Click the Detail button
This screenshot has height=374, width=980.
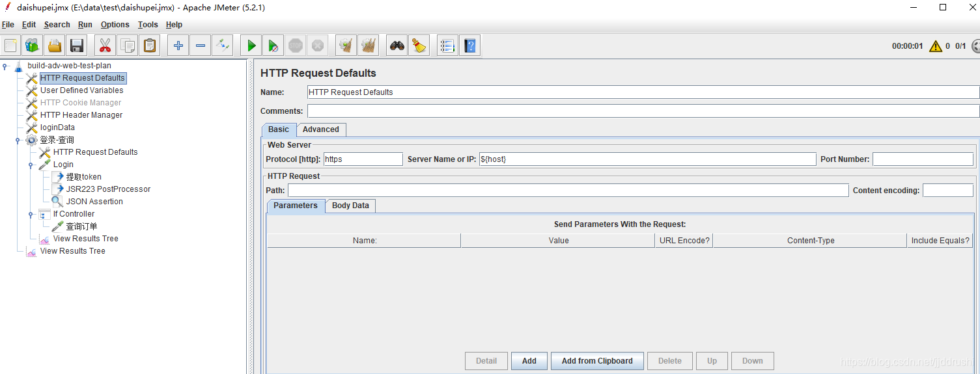[x=486, y=361]
